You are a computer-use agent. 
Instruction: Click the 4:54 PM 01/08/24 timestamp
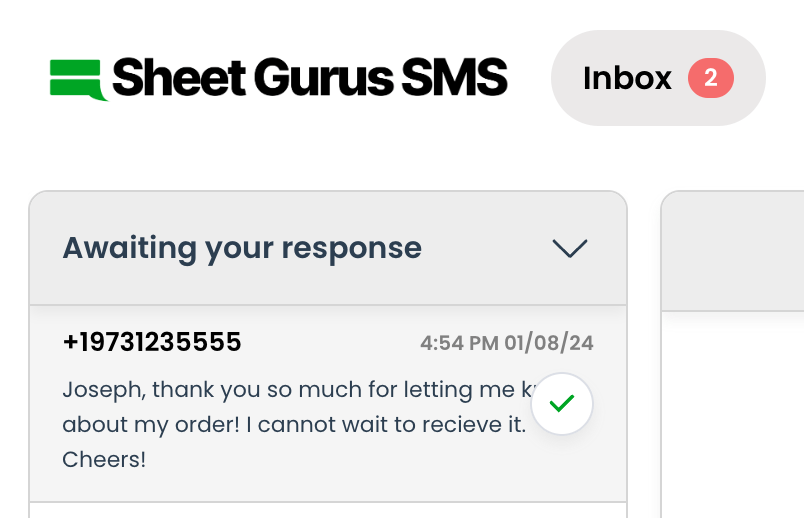(x=507, y=344)
